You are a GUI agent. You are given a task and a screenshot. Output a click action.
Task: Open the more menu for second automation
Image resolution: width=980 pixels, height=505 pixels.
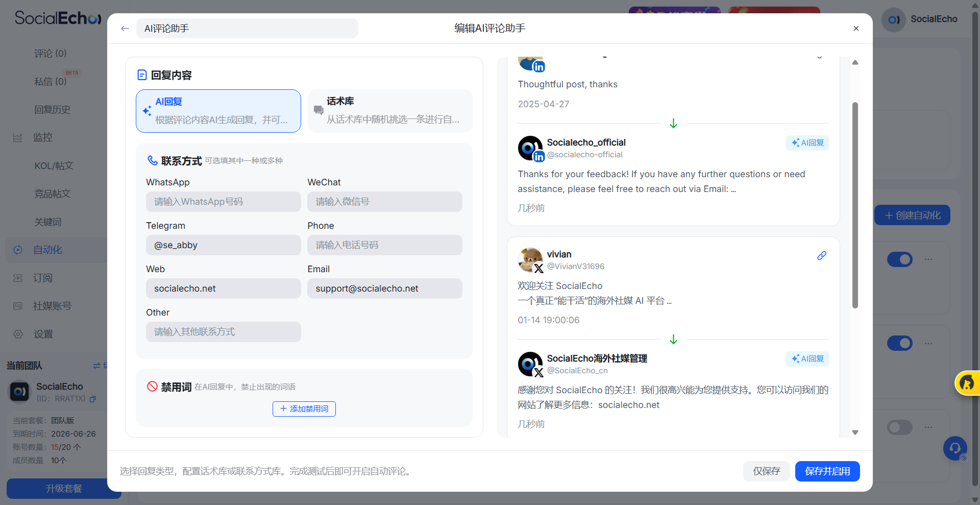(x=928, y=343)
